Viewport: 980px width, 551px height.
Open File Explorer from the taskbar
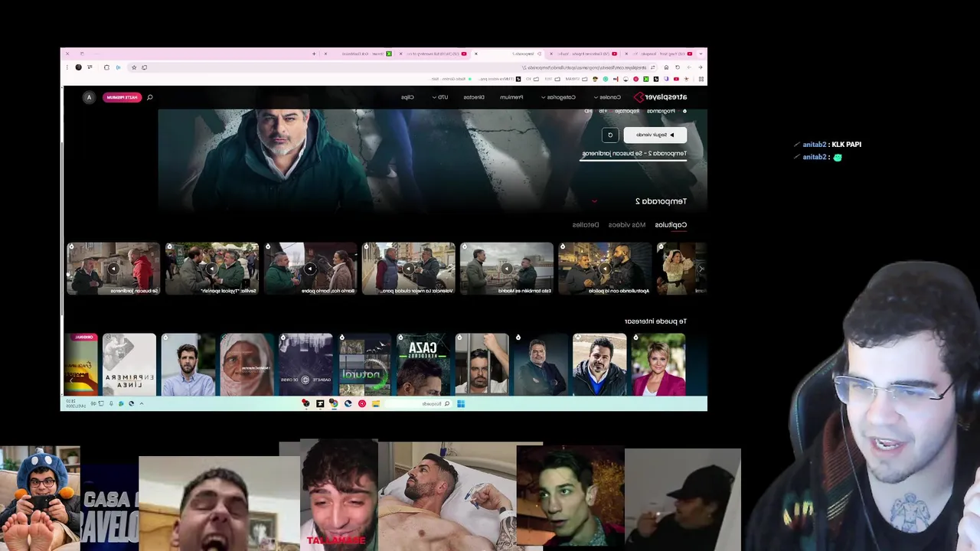376,403
